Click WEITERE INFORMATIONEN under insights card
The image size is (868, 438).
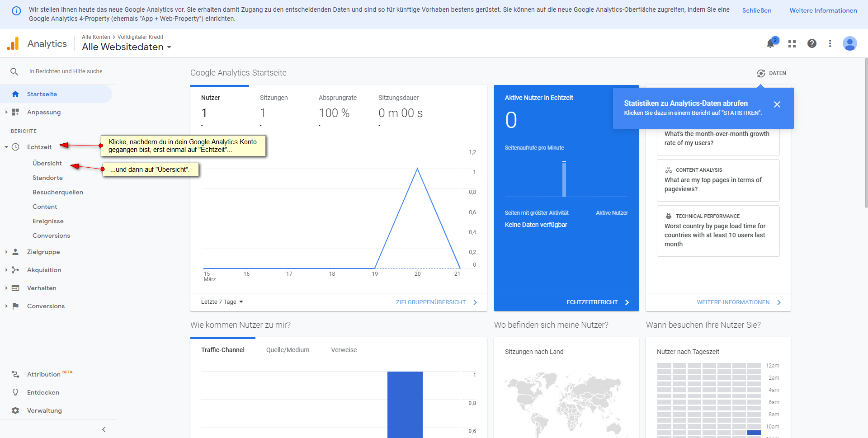(x=739, y=302)
